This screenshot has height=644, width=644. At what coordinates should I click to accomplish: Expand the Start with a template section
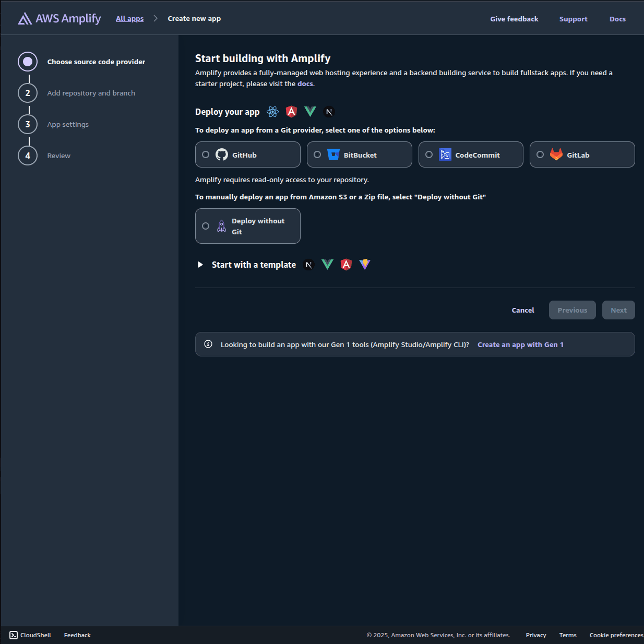(200, 265)
